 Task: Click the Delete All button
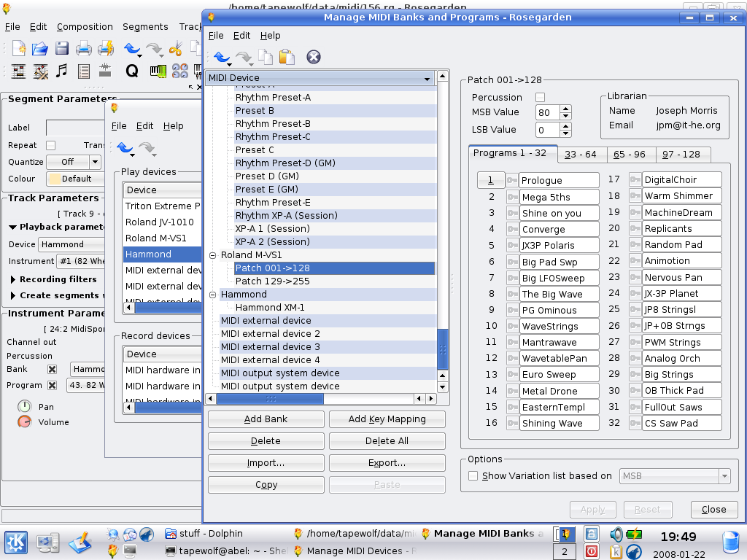pos(387,441)
